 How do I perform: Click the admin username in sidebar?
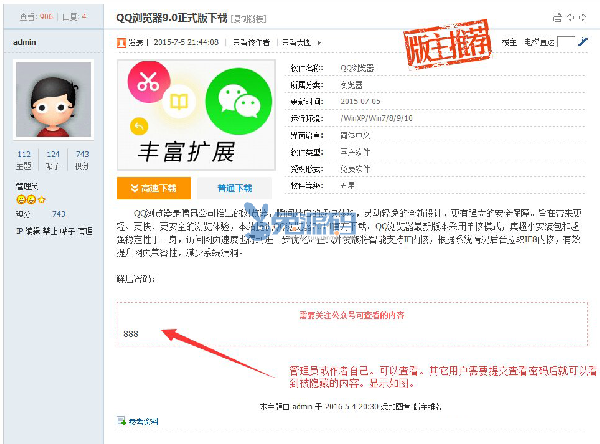pyautogui.click(x=25, y=42)
